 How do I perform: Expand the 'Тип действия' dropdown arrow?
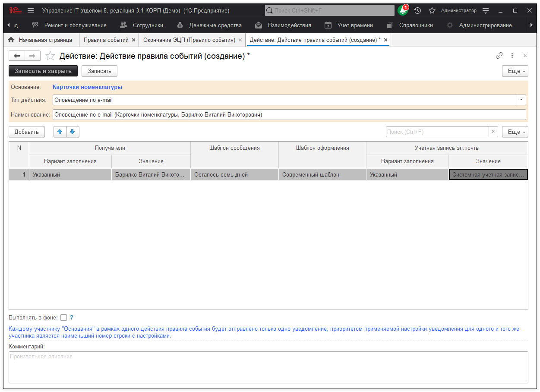[x=522, y=100]
